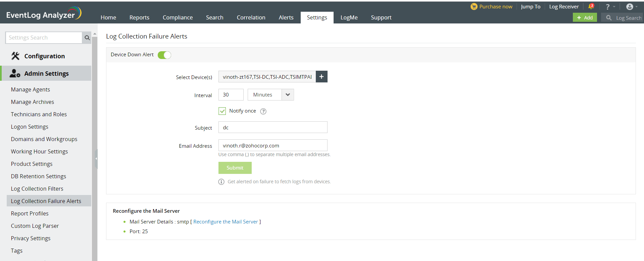The image size is (644, 261).
Task: Click the Email Address input field
Action: click(273, 145)
